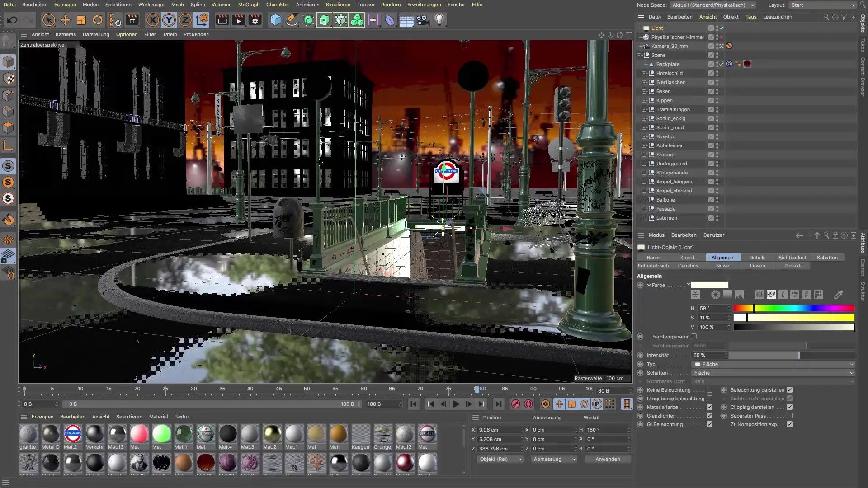Switch to texture mode icon

click(x=8, y=79)
